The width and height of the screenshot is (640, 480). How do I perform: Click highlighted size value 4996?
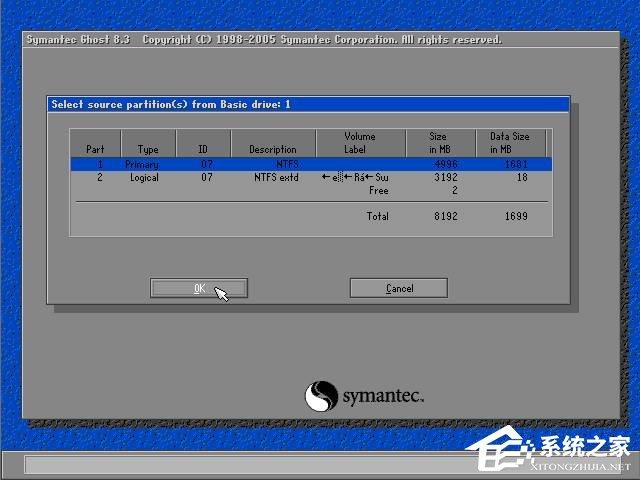(x=446, y=164)
